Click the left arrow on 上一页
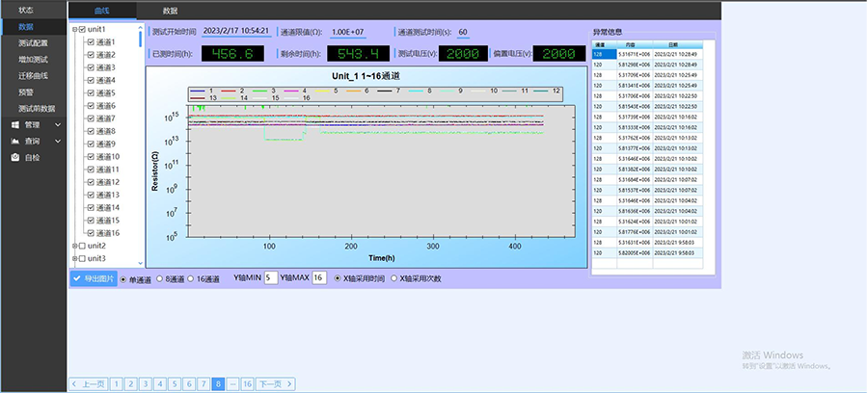The image size is (868, 393). tap(74, 383)
